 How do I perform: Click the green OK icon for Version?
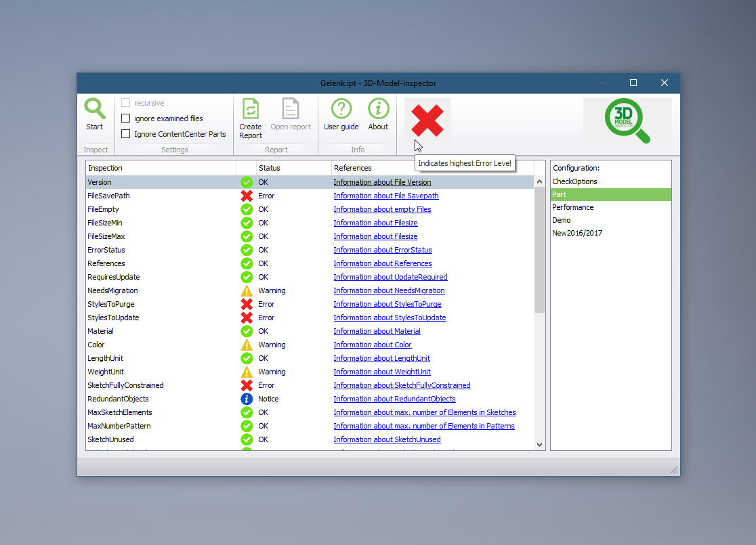point(247,182)
